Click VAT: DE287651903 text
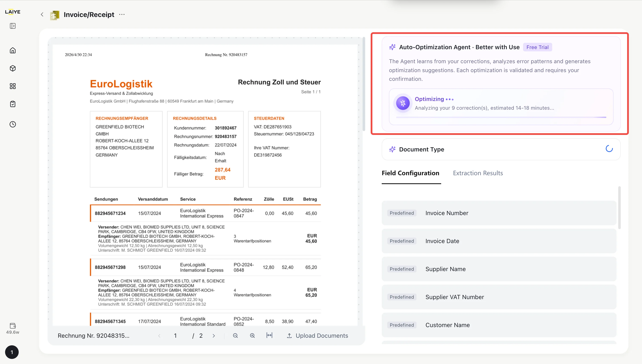The height and width of the screenshot is (364, 642). click(272, 127)
